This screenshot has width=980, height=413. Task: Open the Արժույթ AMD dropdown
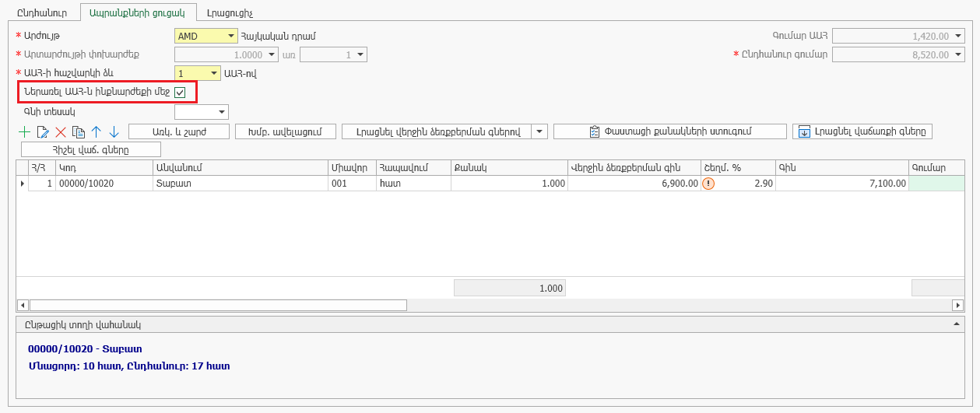click(x=231, y=36)
